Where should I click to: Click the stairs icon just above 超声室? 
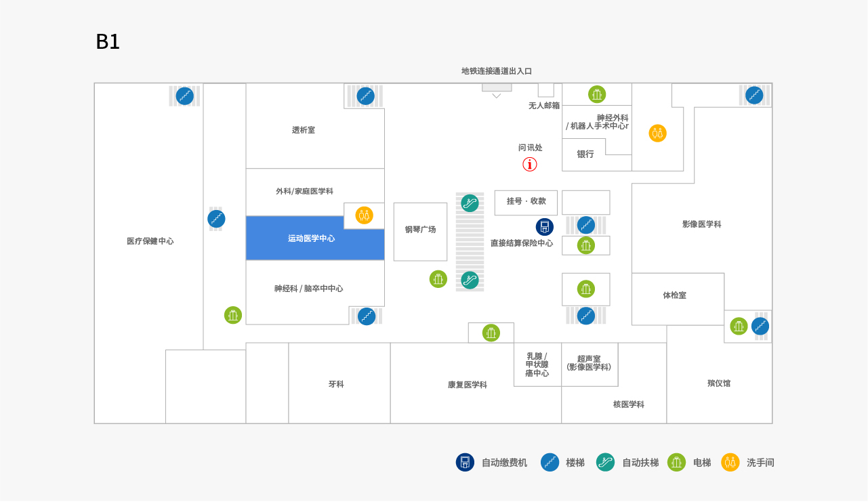pyautogui.click(x=586, y=316)
